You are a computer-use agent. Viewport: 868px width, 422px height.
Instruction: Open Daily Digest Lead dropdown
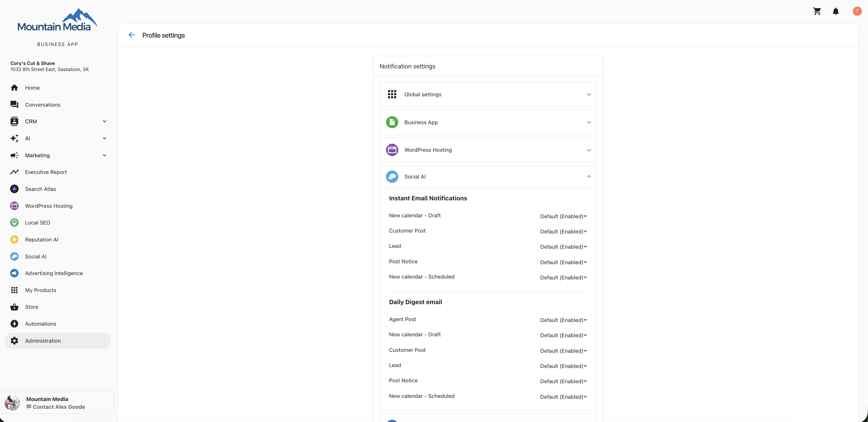[563, 366]
